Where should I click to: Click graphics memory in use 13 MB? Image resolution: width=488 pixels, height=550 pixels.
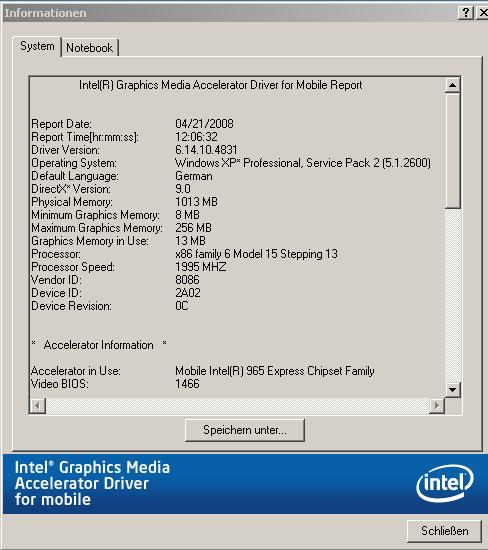click(190, 241)
